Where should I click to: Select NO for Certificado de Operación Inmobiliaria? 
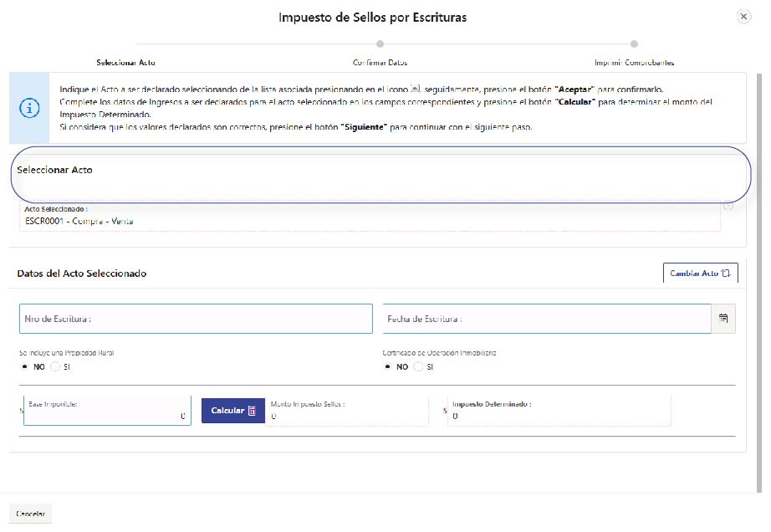[x=388, y=366]
